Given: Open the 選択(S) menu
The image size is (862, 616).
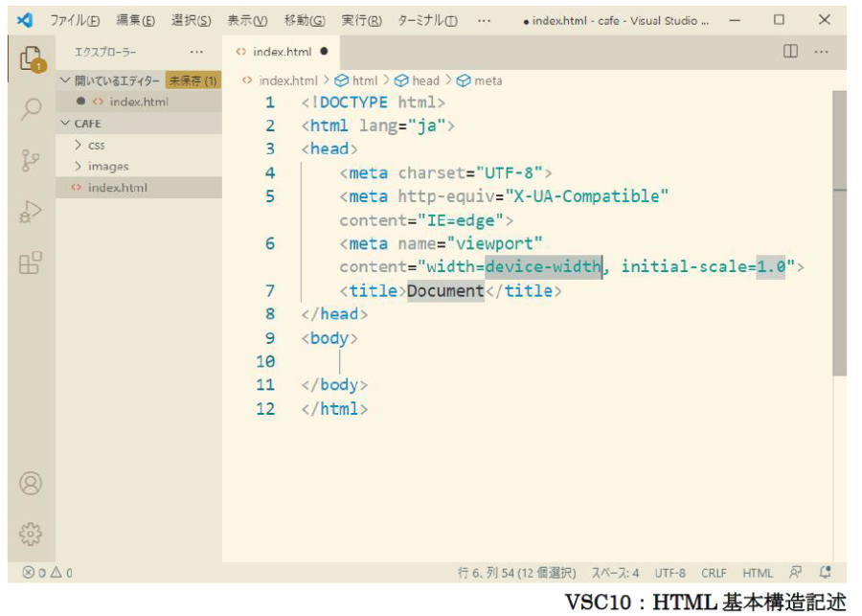Looking at the screenshot, I should 191,21.
